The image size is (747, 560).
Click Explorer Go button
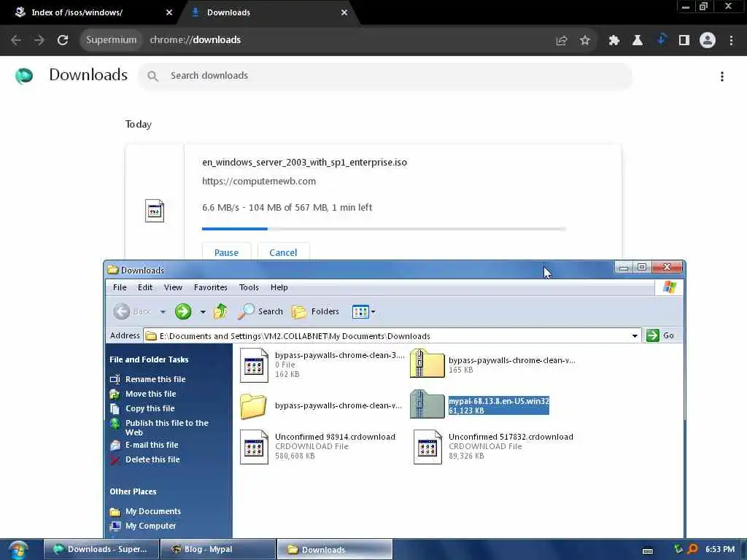coord(660,335)
